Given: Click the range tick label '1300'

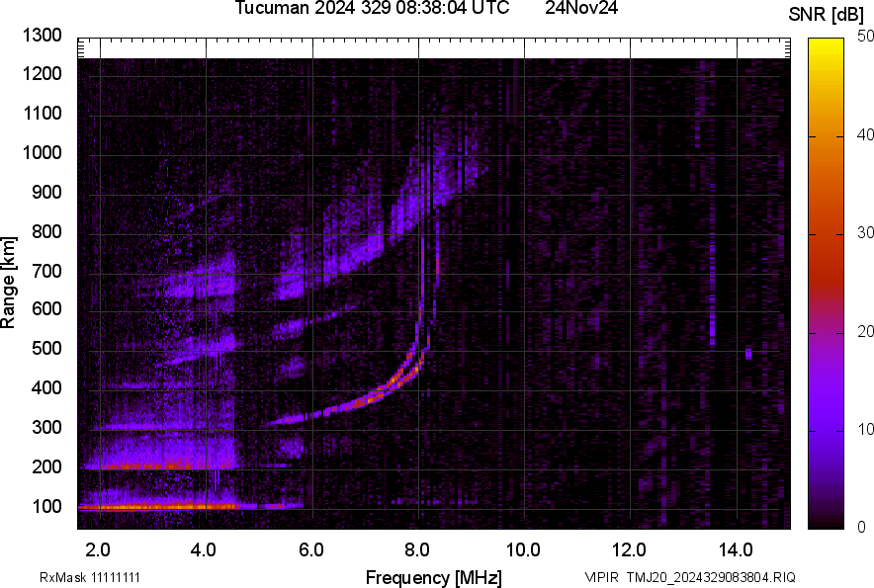Looking at the screenshot, I should [42, 36].
